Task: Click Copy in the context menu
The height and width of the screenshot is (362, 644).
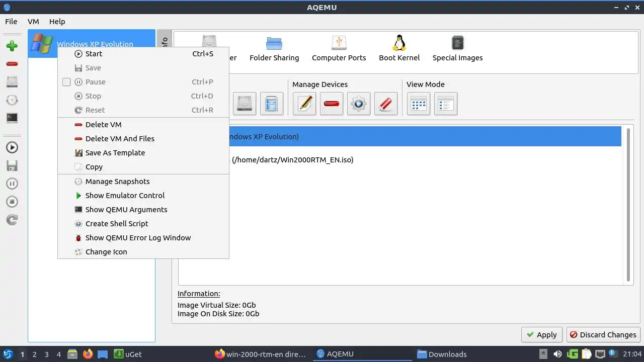Action: point(143,167)
